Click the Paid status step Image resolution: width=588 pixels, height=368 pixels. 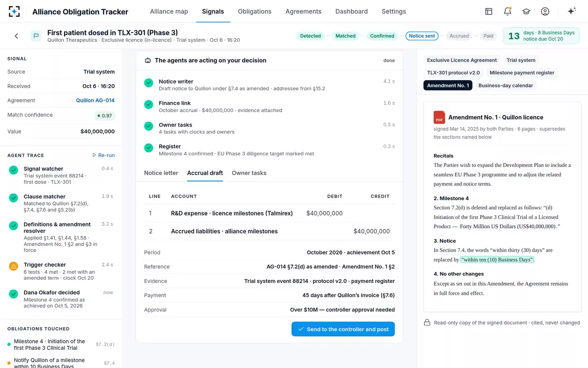coord(488,36)
